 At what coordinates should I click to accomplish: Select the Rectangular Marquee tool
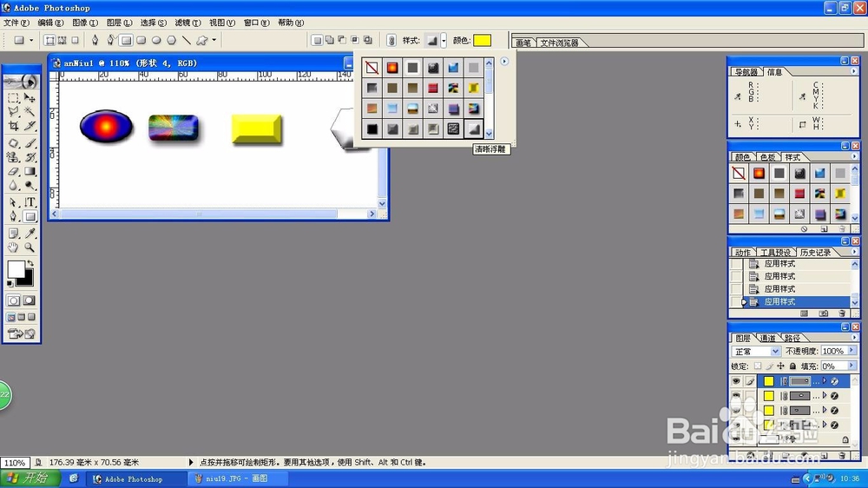[x=13, y=98]
